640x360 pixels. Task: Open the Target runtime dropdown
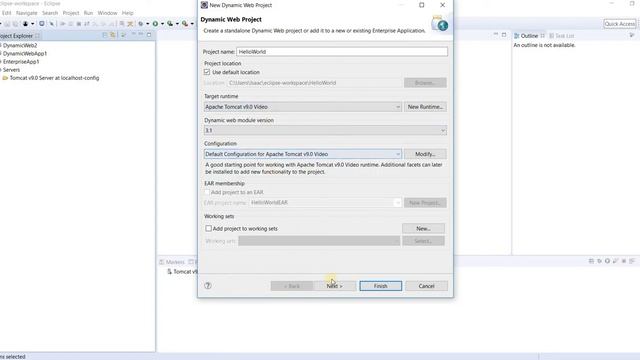pos(302,107)
